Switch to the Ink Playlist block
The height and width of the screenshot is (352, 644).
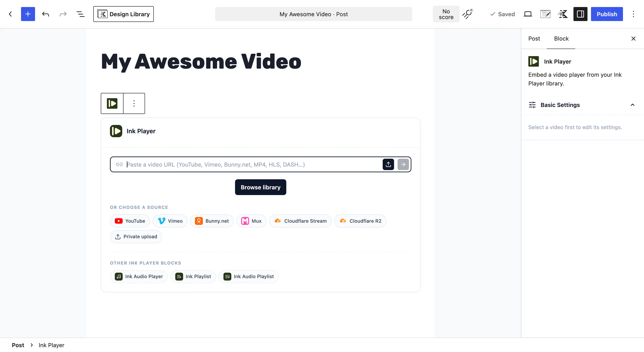pyautogui.click(x=193, y=276)
